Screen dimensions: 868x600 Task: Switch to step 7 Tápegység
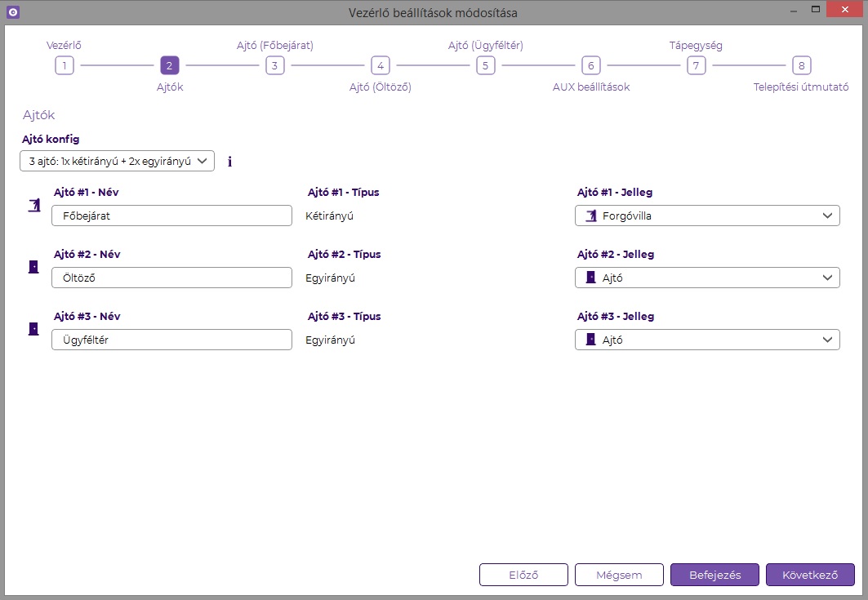(x=696, y=66)
